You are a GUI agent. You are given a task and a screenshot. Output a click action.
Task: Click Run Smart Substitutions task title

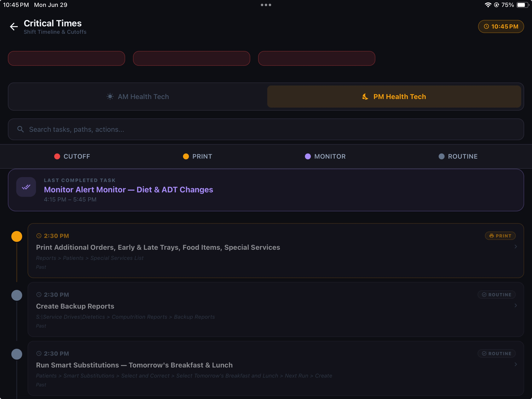[134, 365]
